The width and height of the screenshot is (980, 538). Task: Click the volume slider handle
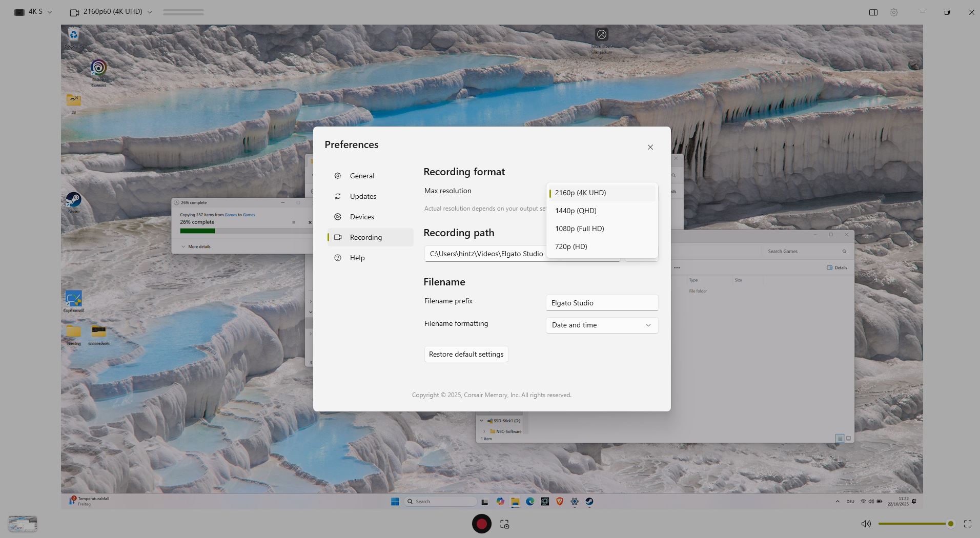(x=950, y=524)
